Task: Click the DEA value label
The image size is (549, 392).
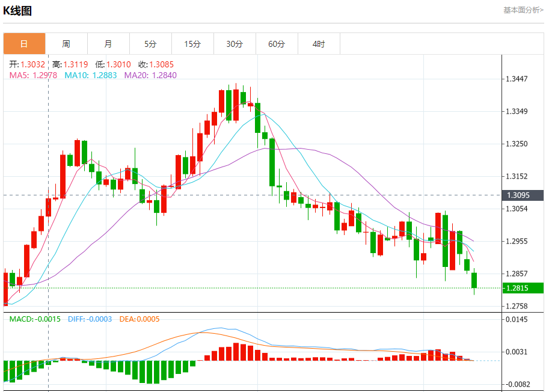Action: (140, 319)
